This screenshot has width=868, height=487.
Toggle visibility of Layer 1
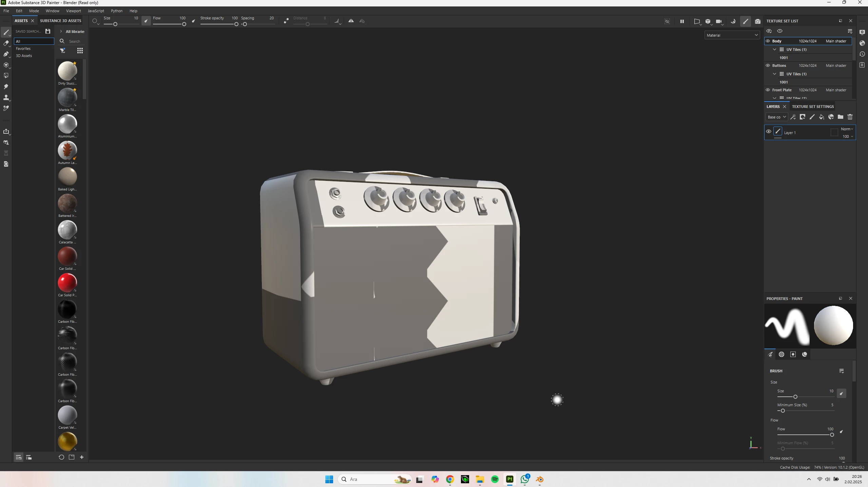point(769,132)
